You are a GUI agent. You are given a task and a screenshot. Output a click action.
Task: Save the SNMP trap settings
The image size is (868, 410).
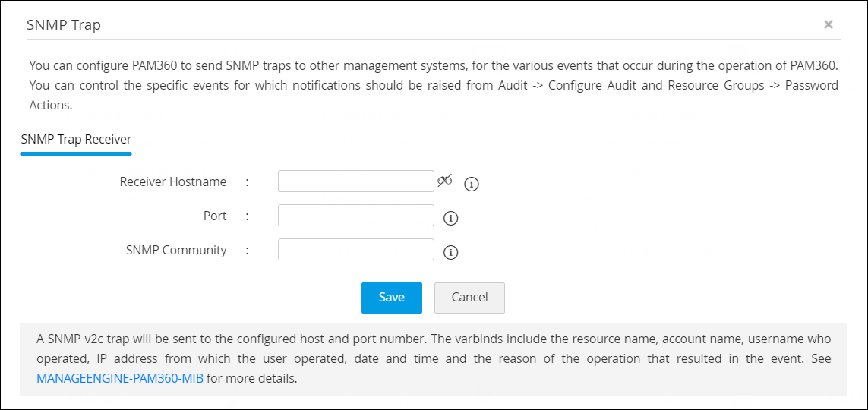click(x=391, y=298)
